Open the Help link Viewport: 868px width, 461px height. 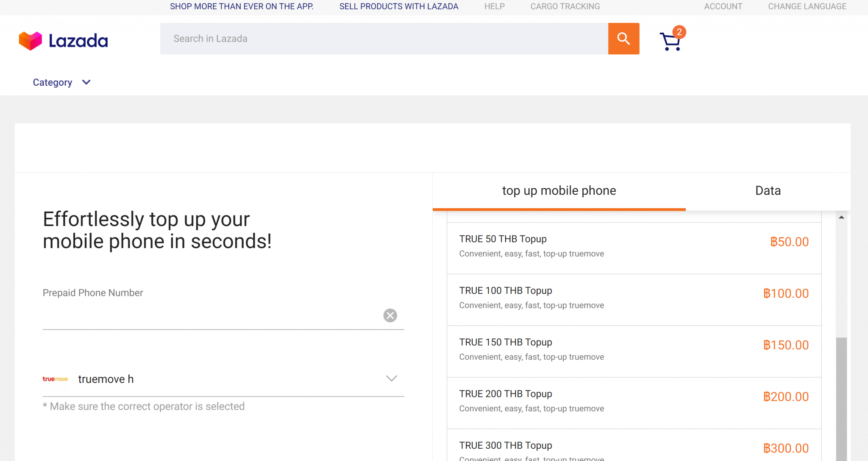click(495, 6)
